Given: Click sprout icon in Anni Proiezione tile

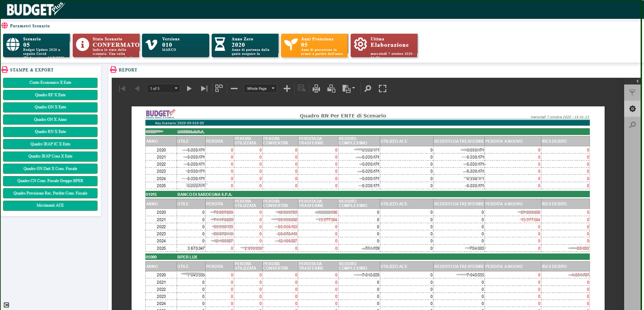Looking at the screenshot, I should [291, 44].
